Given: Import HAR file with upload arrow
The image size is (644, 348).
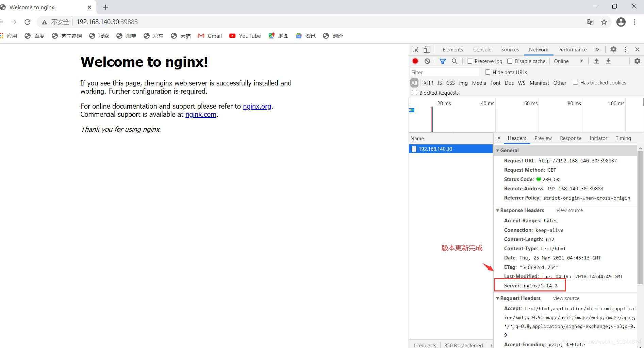Looking at the screenshot, I should click(x=596, y=61).
